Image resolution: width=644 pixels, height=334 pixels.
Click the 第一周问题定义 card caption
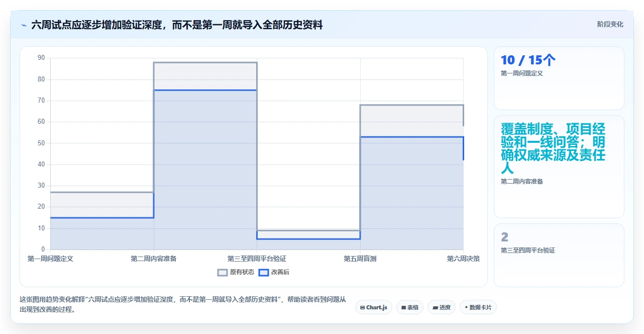521,73
